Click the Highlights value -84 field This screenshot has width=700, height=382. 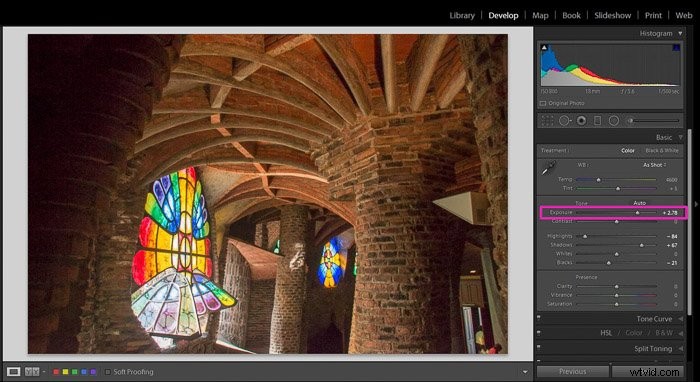pyautogui.click(x=671, y=236)
